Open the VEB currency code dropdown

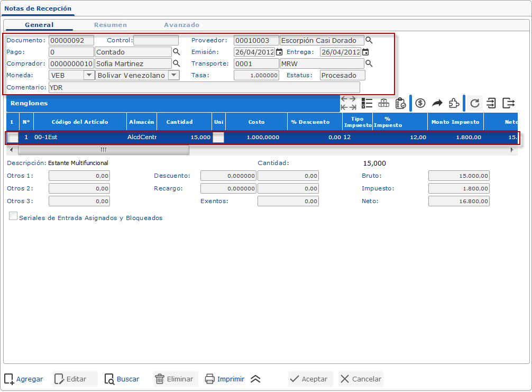[x=88, y=75]
